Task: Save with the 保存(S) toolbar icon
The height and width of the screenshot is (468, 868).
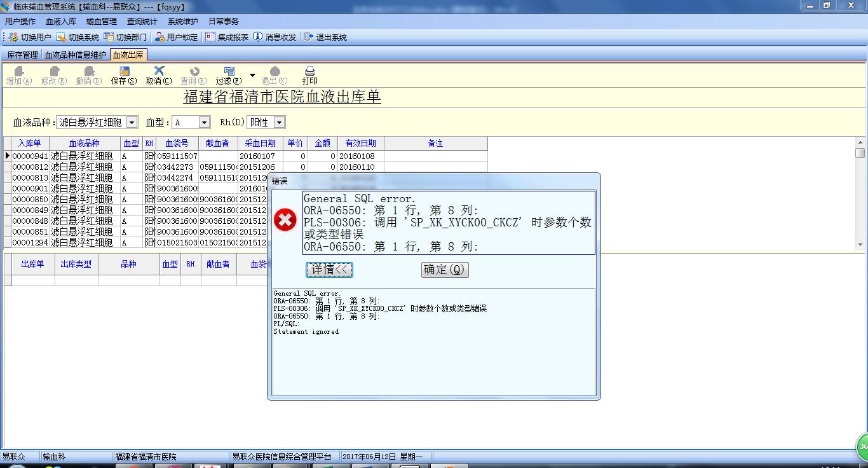Action: pos(124,76)
